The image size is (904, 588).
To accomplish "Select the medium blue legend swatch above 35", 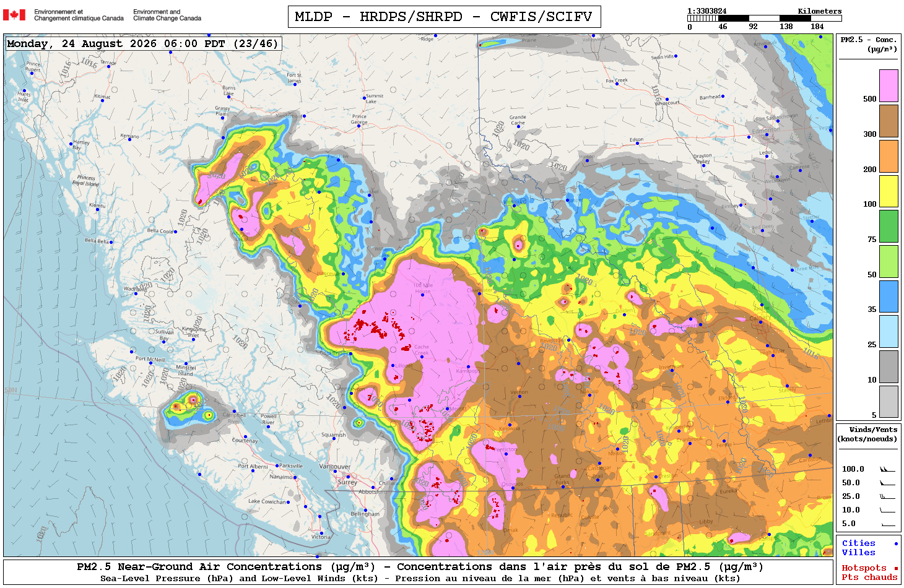I will pyautogui.click(x=889, y=296).
